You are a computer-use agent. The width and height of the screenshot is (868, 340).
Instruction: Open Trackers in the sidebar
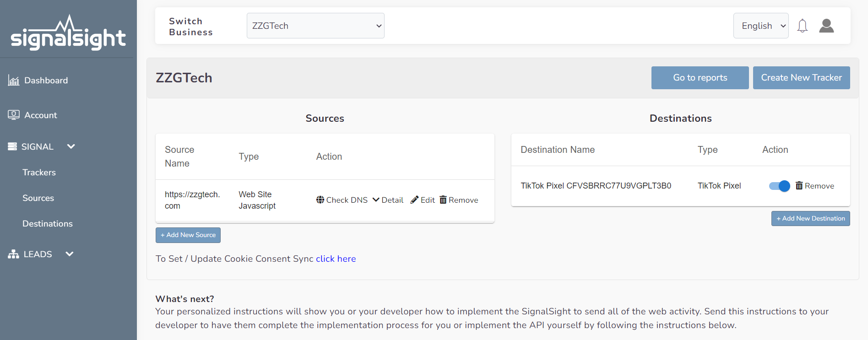[x=39, y=173]
